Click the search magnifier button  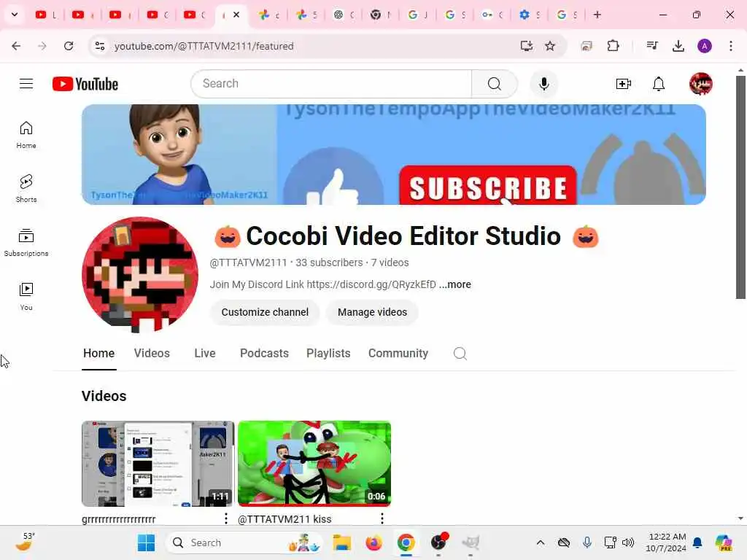pos(495,84)
